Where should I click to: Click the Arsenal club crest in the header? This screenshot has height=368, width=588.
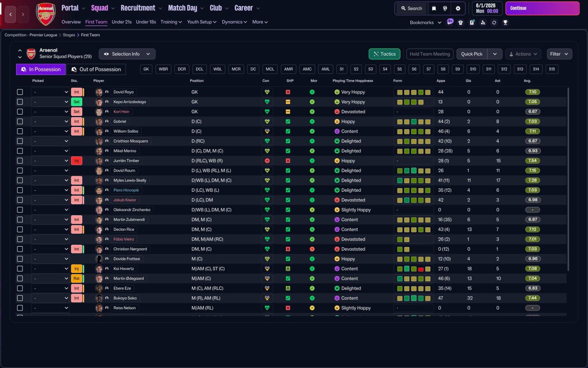click(x=45, y=14)
